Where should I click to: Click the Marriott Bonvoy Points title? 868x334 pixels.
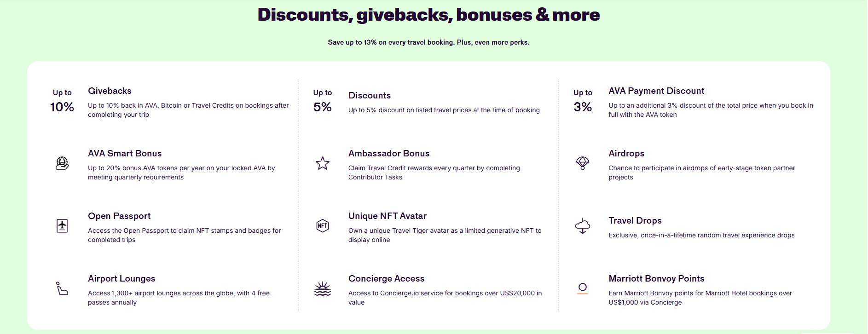656,279
